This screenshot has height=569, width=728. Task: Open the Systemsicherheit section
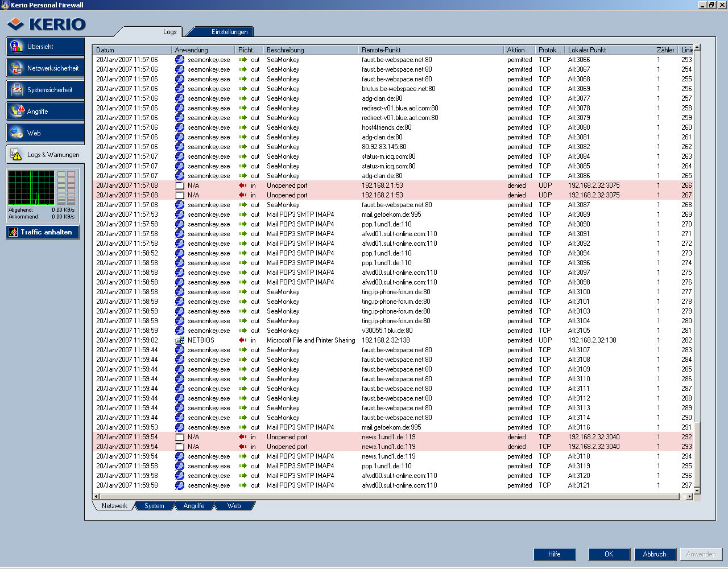pyautogui.click(x=45, y=90)
